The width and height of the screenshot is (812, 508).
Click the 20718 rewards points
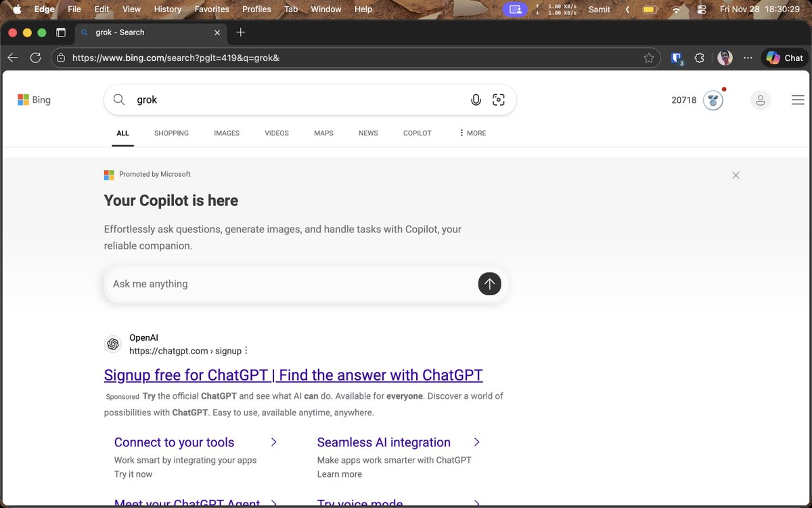tap(683, 100)
